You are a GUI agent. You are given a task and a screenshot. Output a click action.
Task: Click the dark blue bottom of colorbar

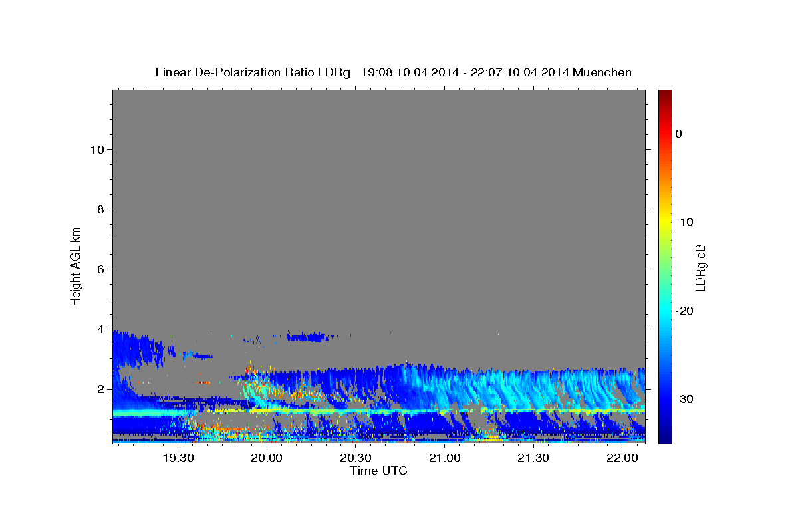(665, 439)
